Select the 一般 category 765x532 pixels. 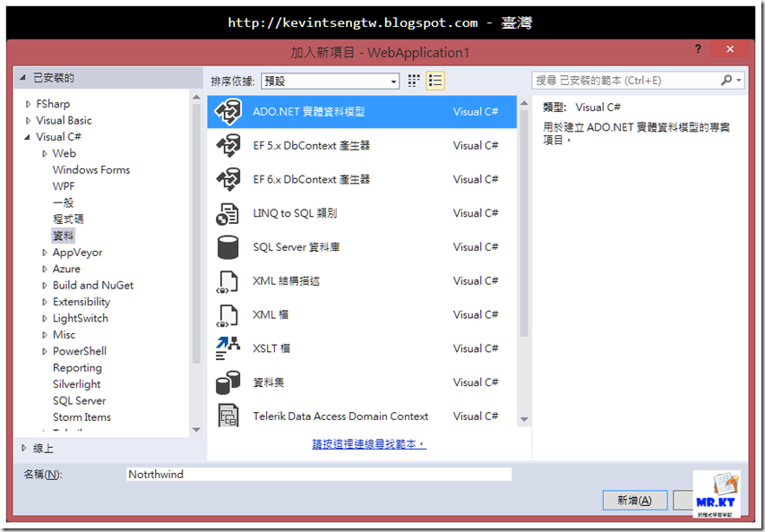63,202
